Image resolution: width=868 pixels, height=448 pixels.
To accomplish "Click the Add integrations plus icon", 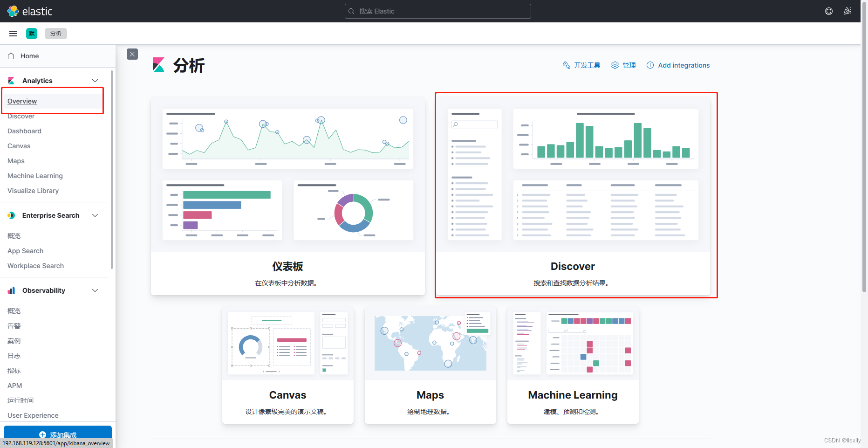I will point(650,65).
